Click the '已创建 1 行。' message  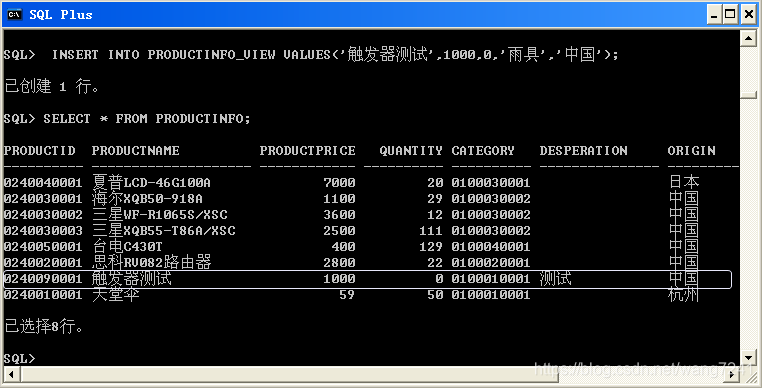click(x=52, y=87)
